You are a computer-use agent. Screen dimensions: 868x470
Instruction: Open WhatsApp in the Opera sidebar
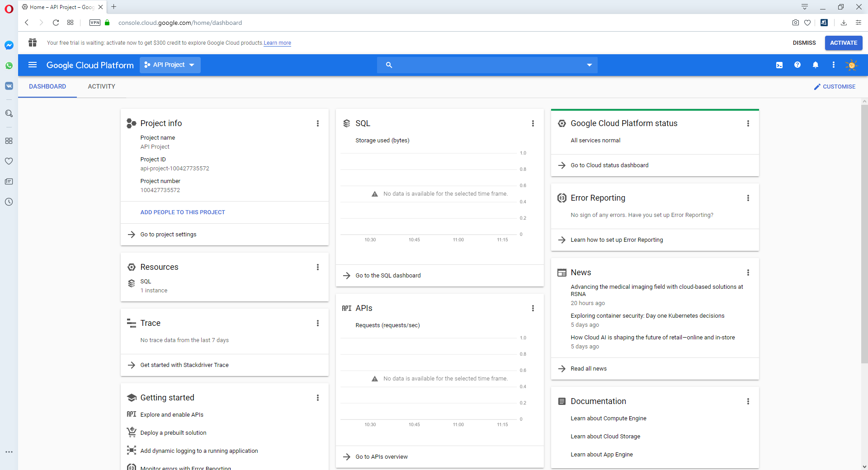point(9,66)
